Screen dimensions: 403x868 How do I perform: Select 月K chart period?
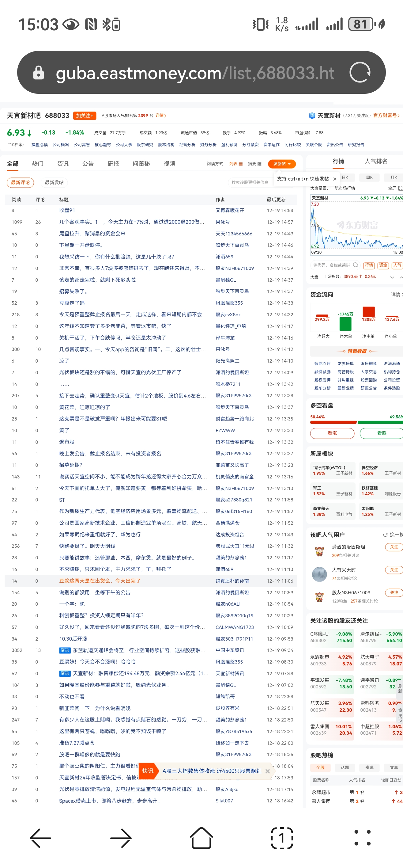click(x=393, y=177)
